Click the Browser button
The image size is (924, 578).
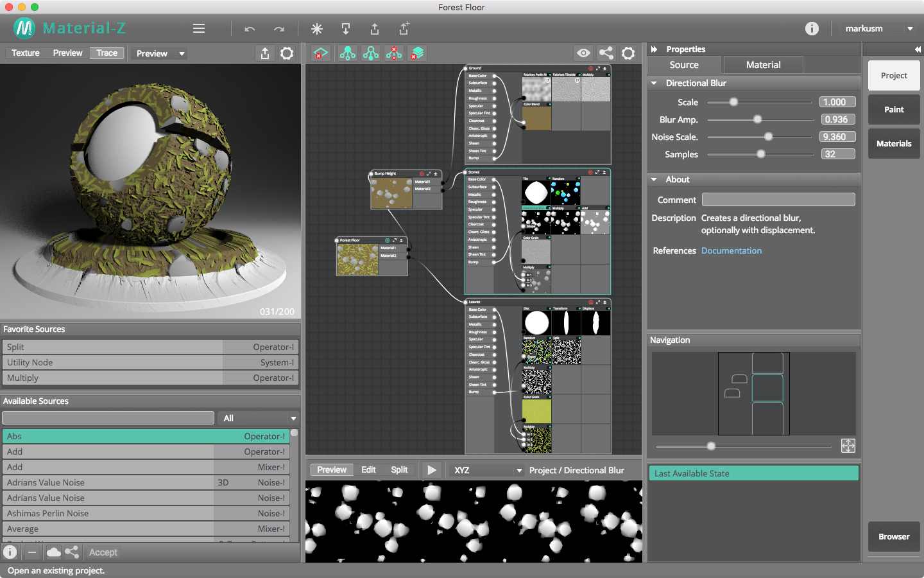tap(893, 537)
